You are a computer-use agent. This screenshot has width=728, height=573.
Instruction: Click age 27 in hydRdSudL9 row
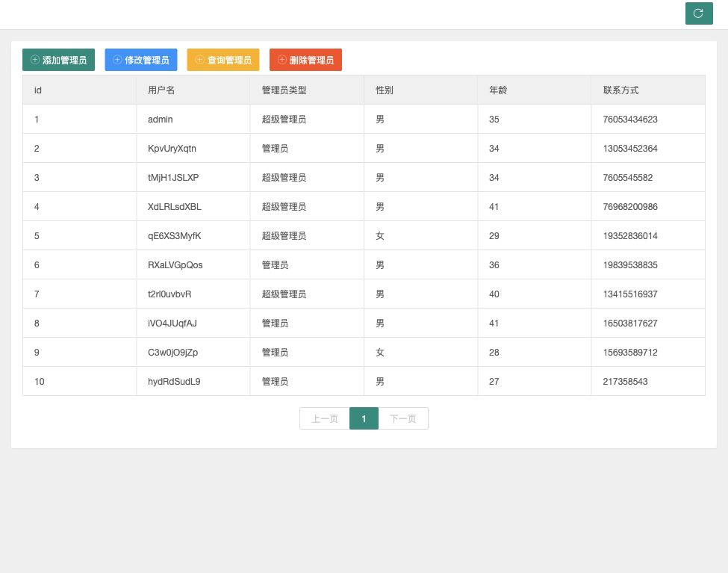tap(494, 382)
